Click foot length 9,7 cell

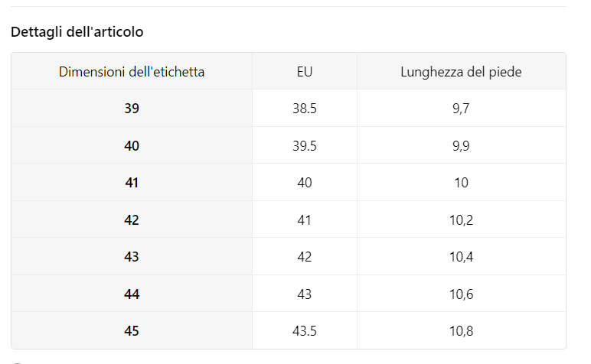point(461,109)
